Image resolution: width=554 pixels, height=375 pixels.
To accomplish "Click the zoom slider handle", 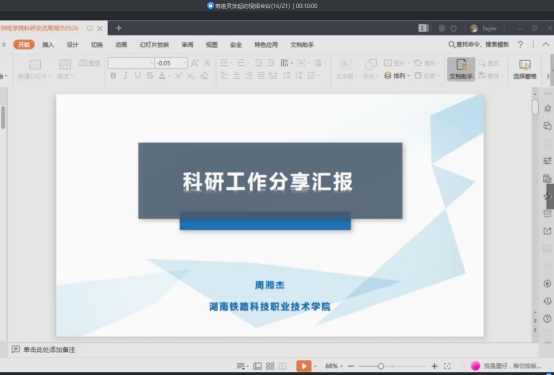I will 381,366.
